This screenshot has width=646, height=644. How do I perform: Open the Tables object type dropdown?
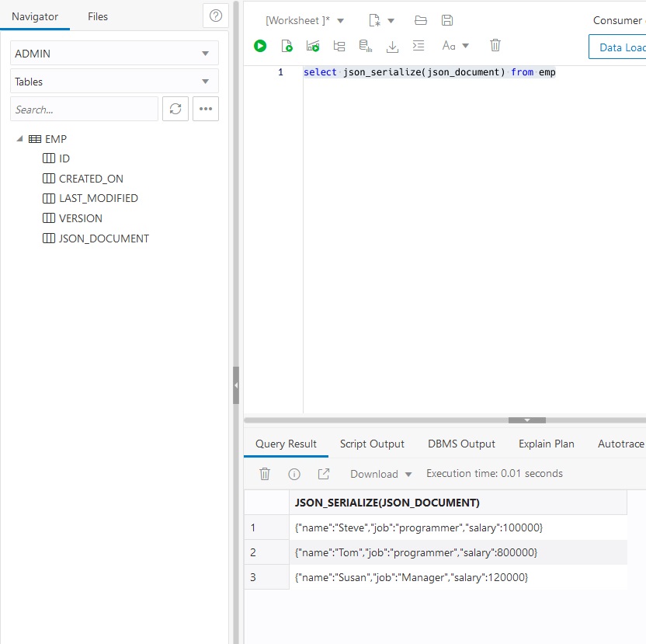[114, 82]
